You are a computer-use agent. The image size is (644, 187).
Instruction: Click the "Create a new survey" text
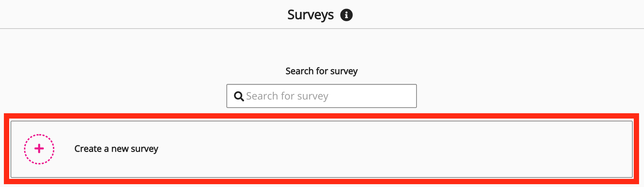point(116,149)
